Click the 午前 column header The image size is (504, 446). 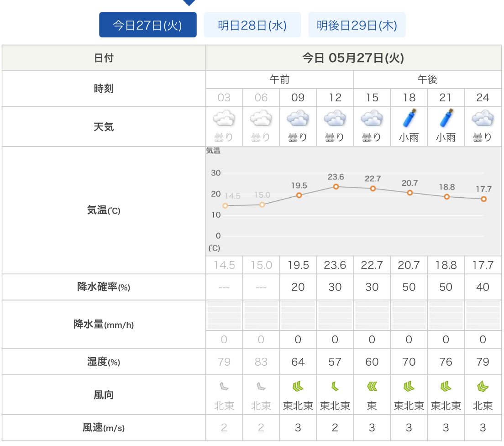[x=279, y=79]
